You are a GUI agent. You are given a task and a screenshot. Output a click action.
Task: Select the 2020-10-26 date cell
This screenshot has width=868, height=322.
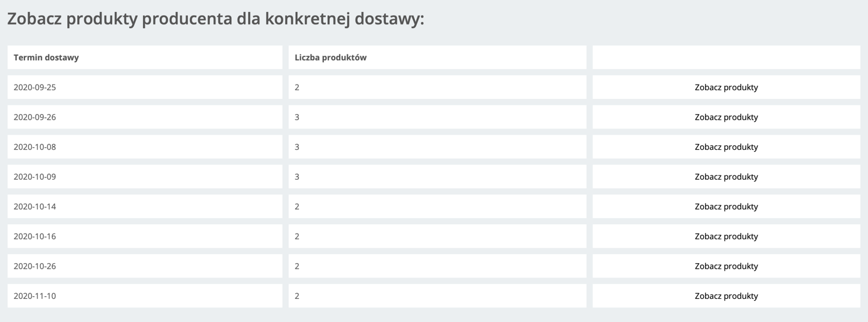point(145,266)
